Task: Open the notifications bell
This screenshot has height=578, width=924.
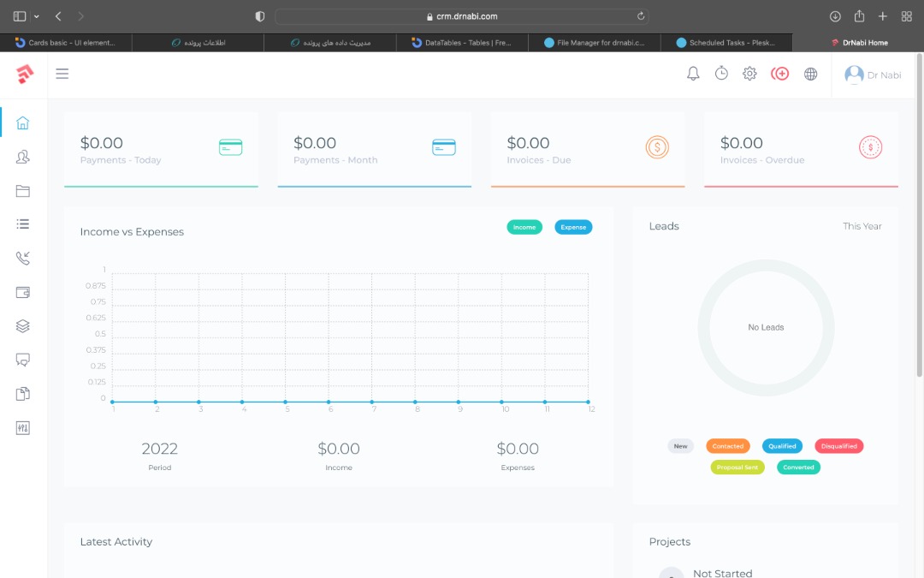Action: (693, 74)
